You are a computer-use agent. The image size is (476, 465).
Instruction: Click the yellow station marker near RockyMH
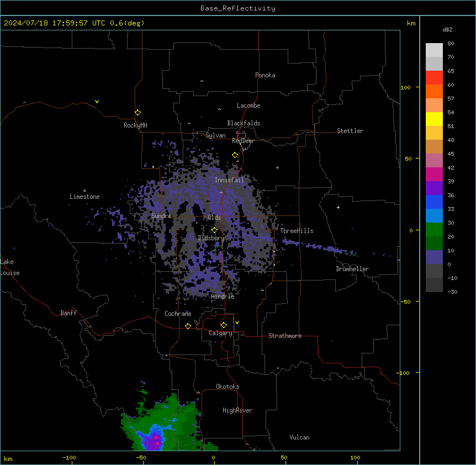[x=137, y=113]
